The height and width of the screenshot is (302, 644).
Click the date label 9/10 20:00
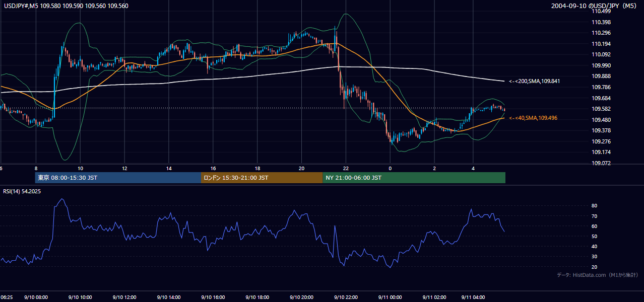[x=301, y=297]
